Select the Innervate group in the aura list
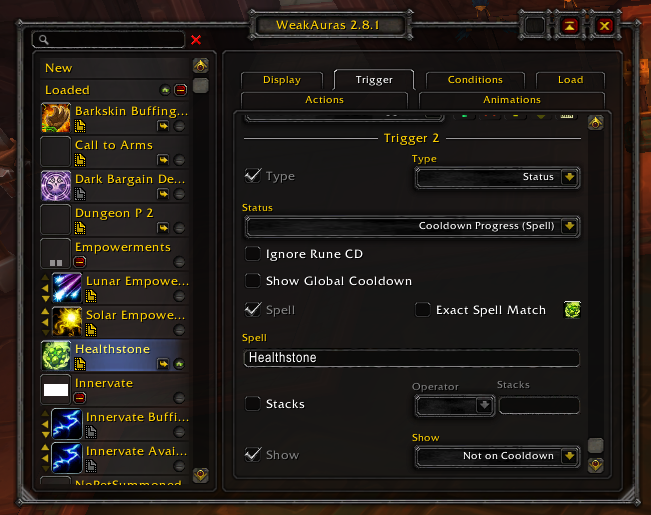 115,390
